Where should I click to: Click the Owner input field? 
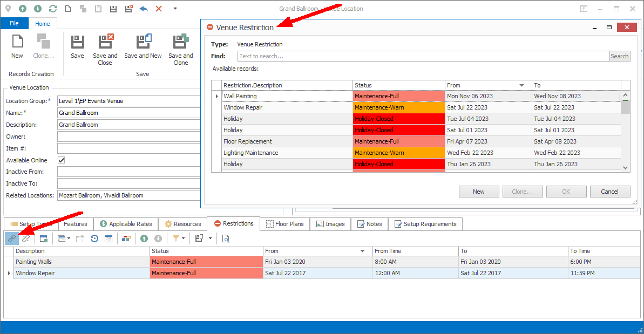[x=129, y=137]
